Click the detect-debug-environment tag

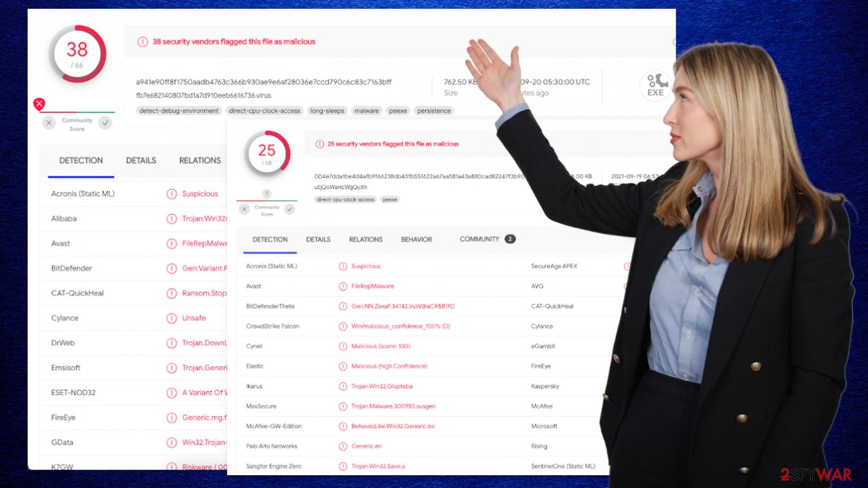(179, 110)
